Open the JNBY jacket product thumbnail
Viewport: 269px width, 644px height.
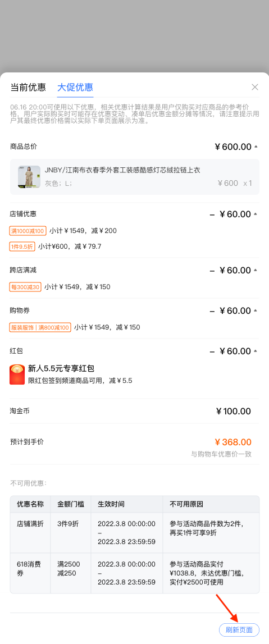29,177
